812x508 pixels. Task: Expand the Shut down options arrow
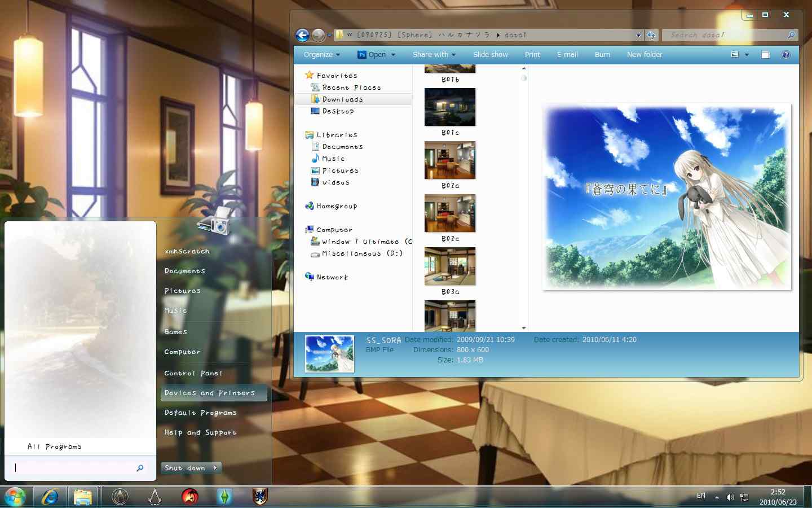tap(215, 468)
